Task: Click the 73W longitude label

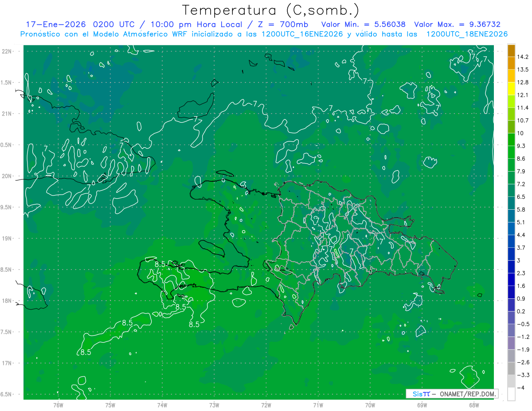Action: [x=214, y=404]
